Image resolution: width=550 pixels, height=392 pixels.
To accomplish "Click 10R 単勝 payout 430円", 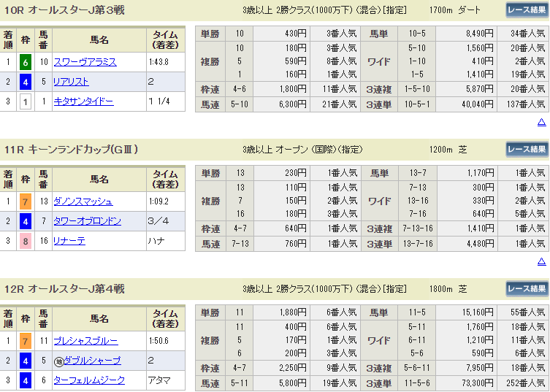I will click(296, 34).
